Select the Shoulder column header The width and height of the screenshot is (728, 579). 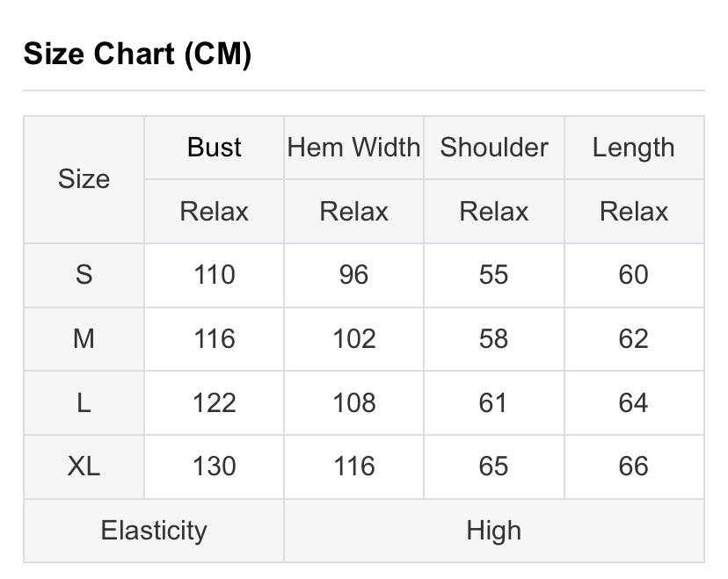(x=493, y=148)
